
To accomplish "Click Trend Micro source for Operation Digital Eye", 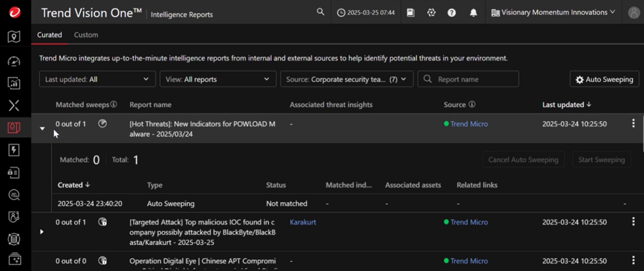I will 469,261.
